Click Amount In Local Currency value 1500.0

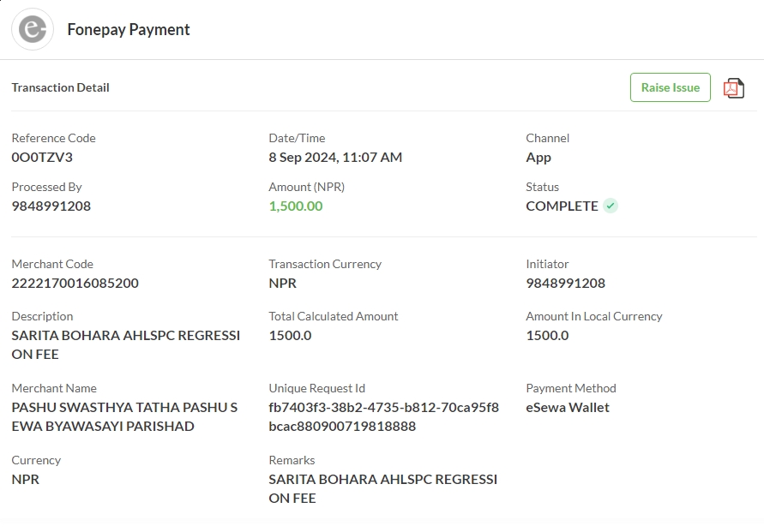click(x=547, y=335)
